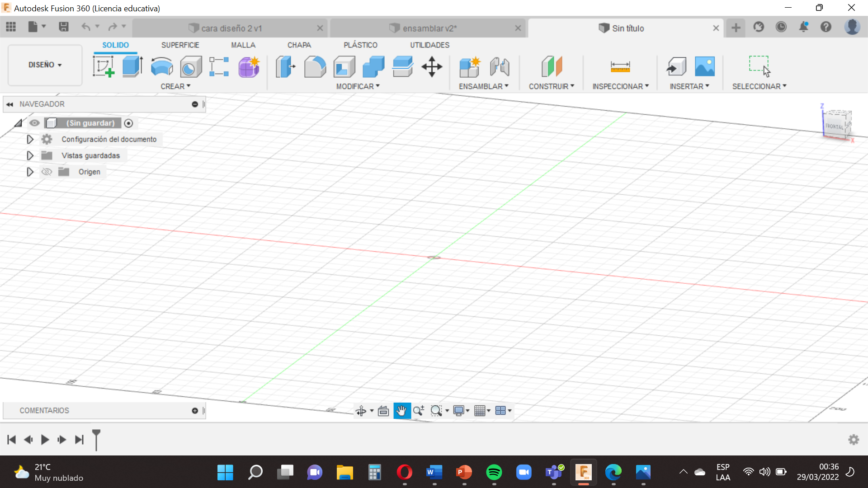Select the Insert Canvas image tool
Viewport: 868px width, 488px height.
(705, 67)
